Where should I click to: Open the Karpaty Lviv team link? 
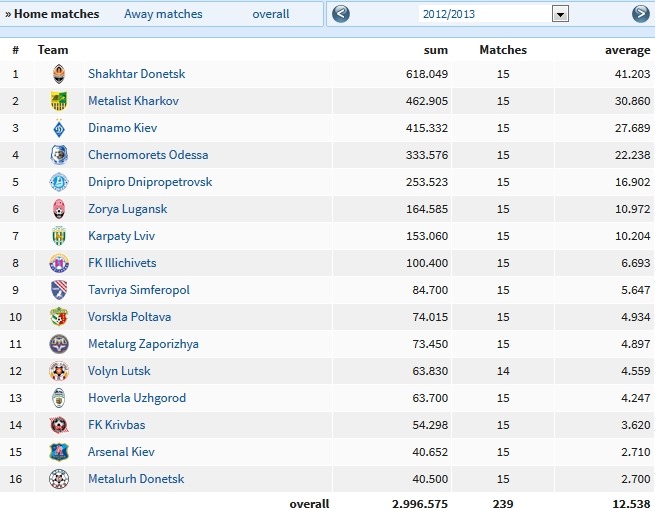(122, 236)
